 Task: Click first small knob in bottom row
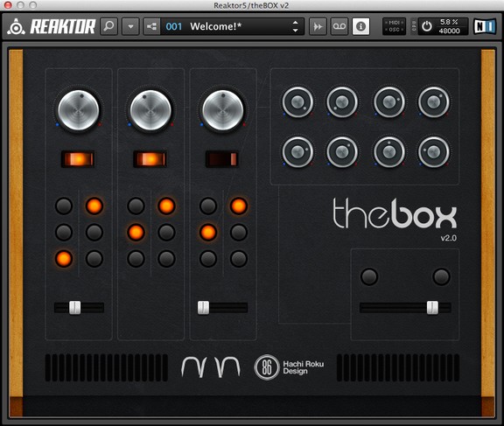[297, 152]
